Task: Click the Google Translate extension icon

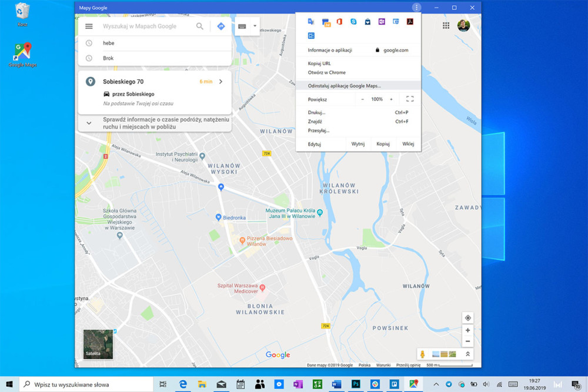Action: pyautogui.click(x=311, y=22)
